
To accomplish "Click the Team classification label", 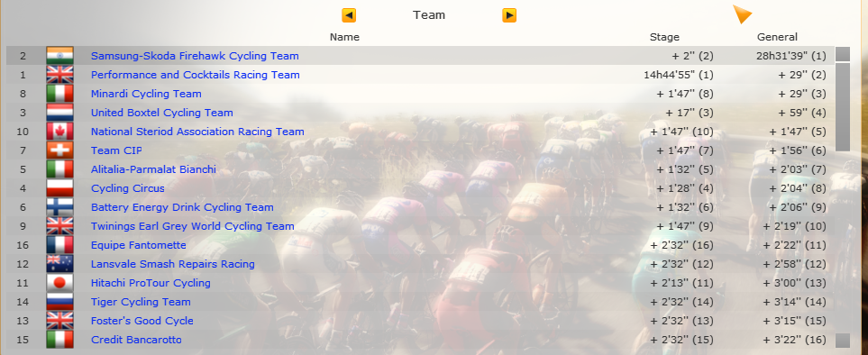I will [429, 15].
